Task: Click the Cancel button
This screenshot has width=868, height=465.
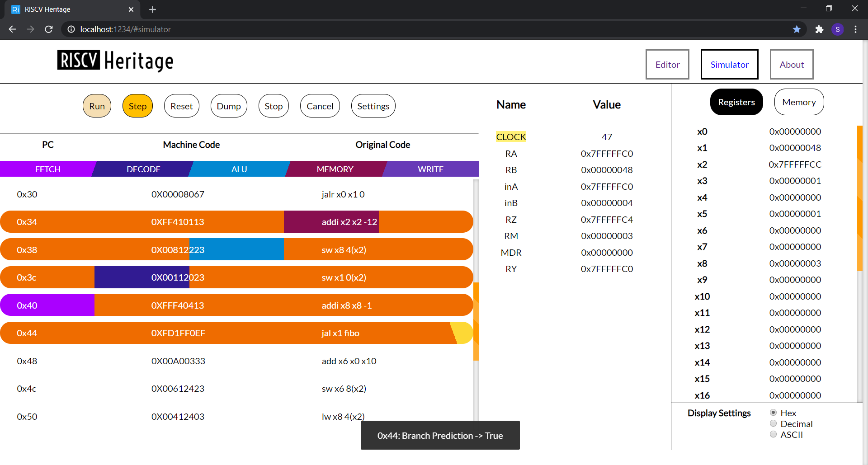Action: click(320, 106)
